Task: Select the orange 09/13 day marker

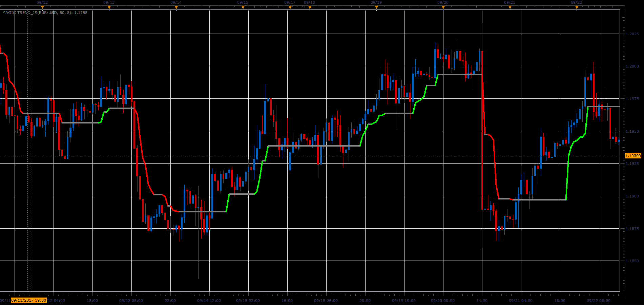Action: coord(109,7)
